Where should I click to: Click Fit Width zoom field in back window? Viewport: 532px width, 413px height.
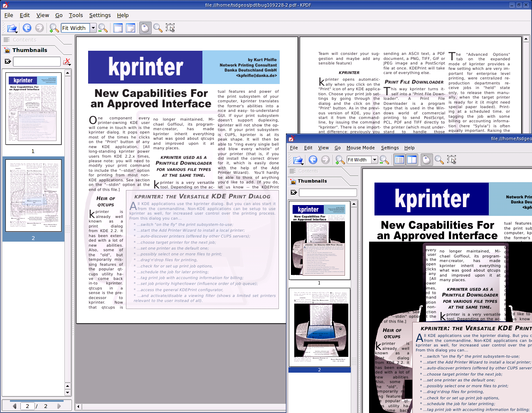[76, 28]
